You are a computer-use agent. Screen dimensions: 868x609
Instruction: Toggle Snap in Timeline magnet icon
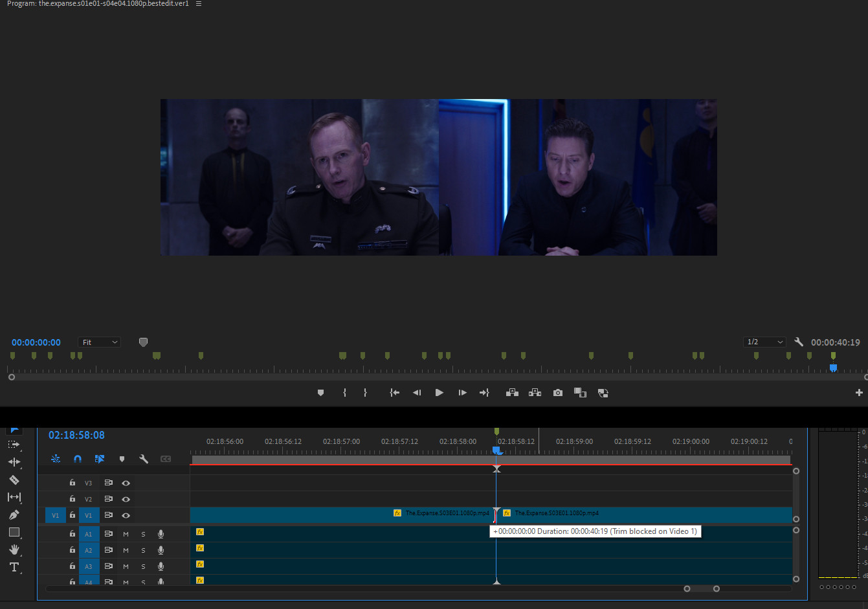[x=78, y=459]
